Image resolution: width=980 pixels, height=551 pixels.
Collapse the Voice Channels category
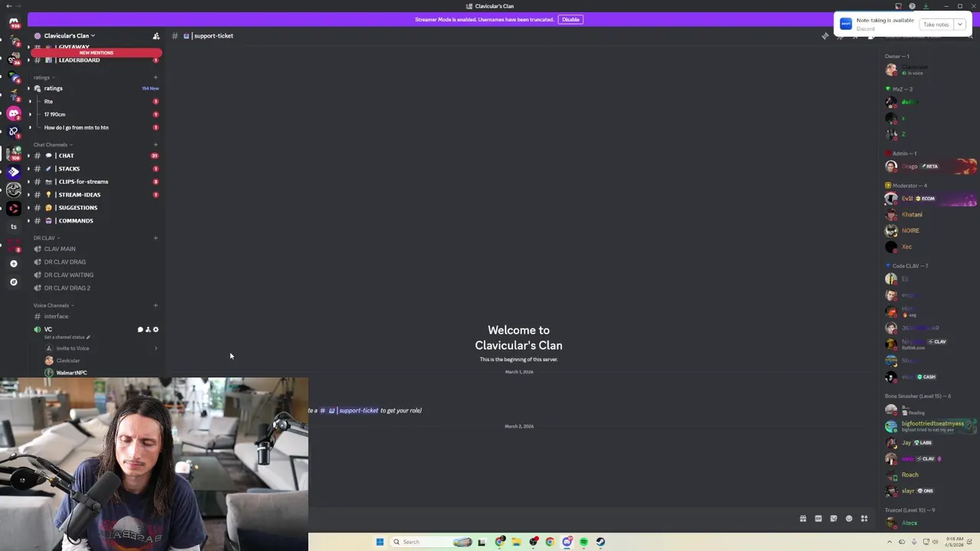click(x=54, y=305)
